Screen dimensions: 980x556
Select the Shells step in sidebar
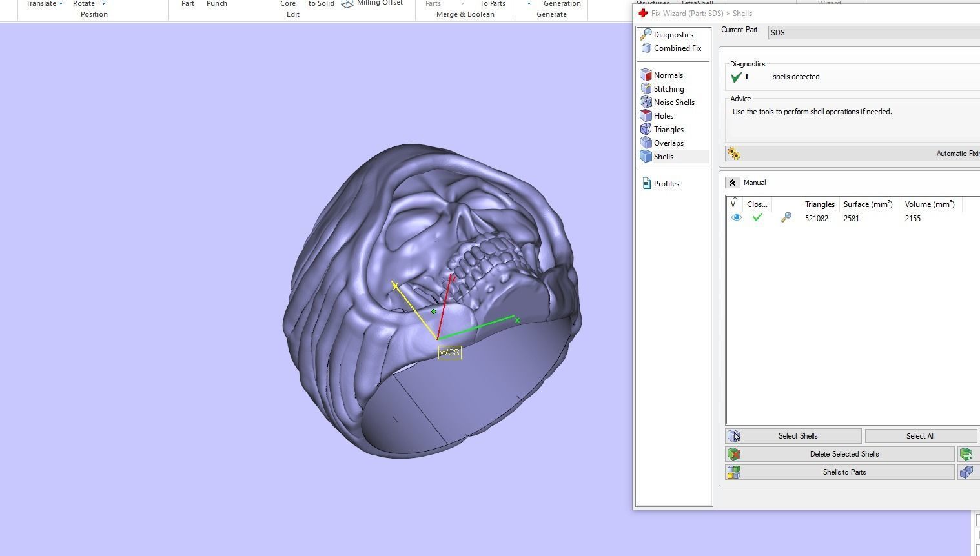tap(673, 157)
